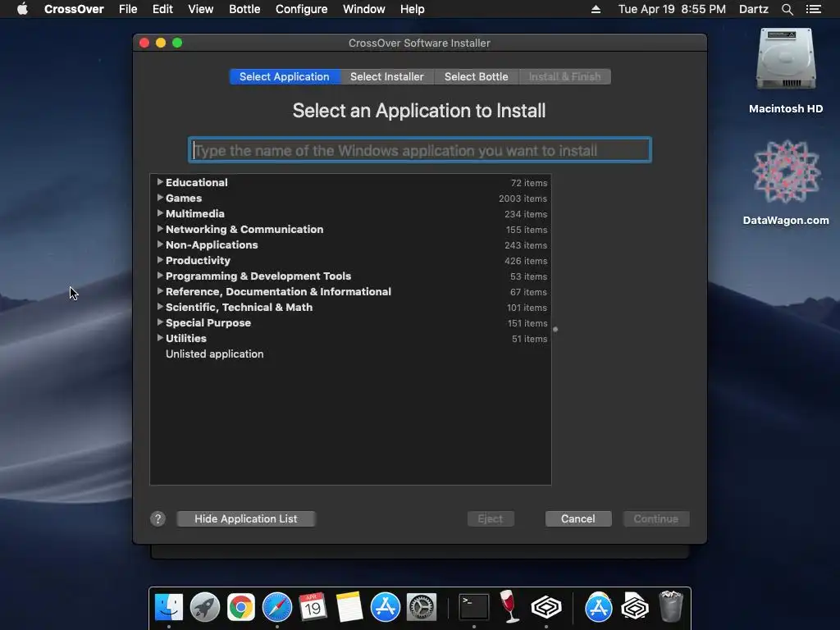Select Unlisted application in the list
This screenshot has height=630, width=840.
214,354
